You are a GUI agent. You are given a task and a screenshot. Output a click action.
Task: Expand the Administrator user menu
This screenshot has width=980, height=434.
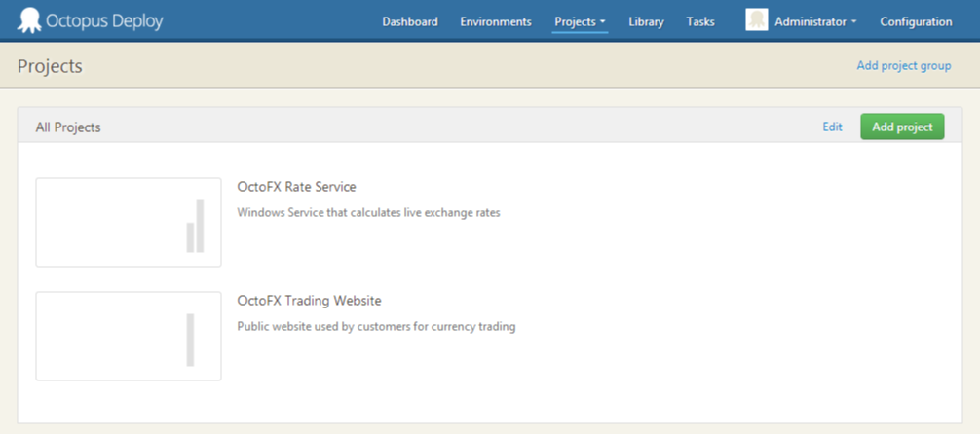(815, 21)
